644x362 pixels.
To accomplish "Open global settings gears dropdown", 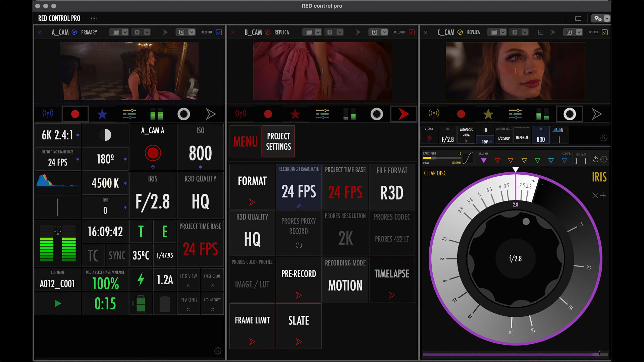I will point(607,18).
